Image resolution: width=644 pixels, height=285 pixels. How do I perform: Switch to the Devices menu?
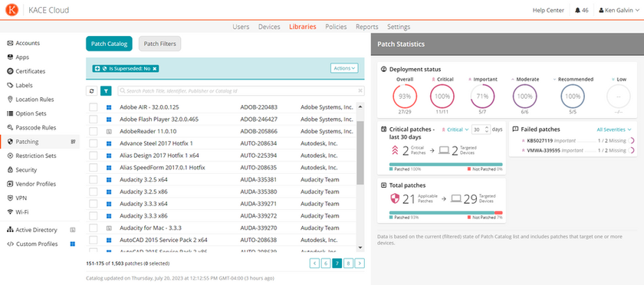coord(269,27)
